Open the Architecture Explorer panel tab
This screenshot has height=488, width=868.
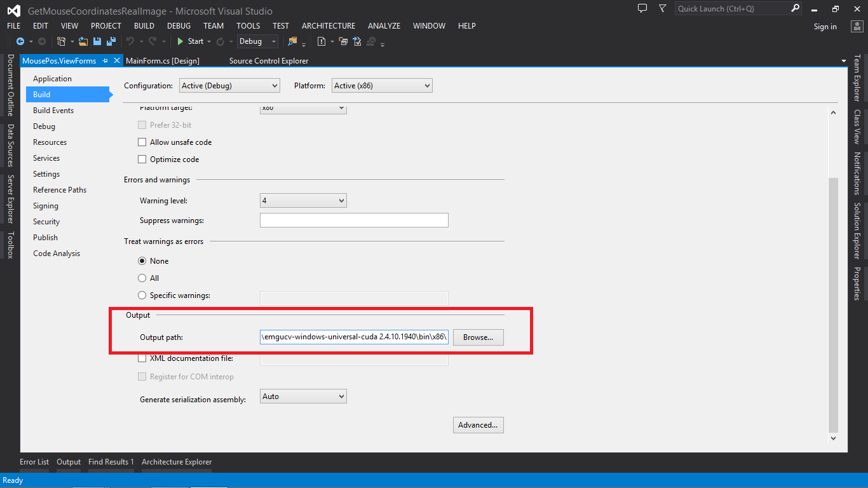click(177, 462)
